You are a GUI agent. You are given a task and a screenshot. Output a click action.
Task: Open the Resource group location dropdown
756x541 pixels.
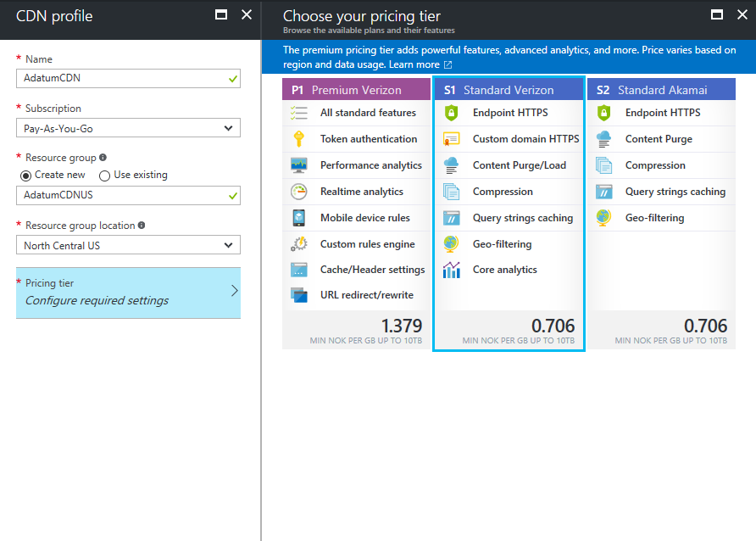coord(128,245)
